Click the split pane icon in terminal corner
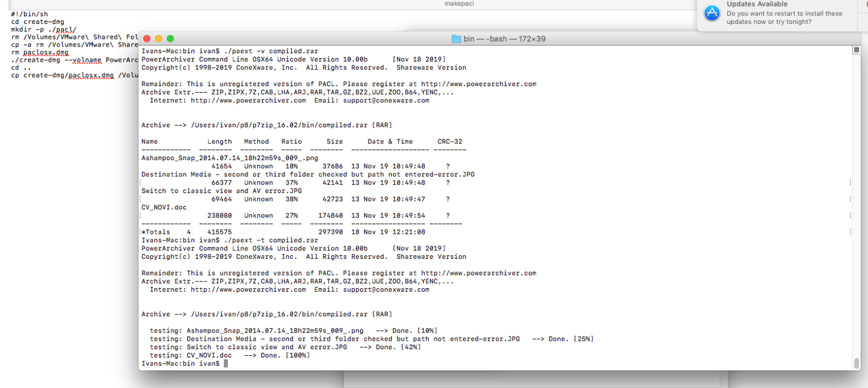The height and width of the screenshot is (388, 868). click(x=856, y=51)
